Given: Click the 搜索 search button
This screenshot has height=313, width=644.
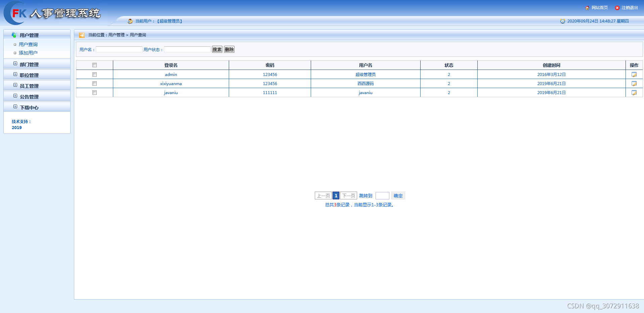Looking at the screenshot, I should 217,49.
